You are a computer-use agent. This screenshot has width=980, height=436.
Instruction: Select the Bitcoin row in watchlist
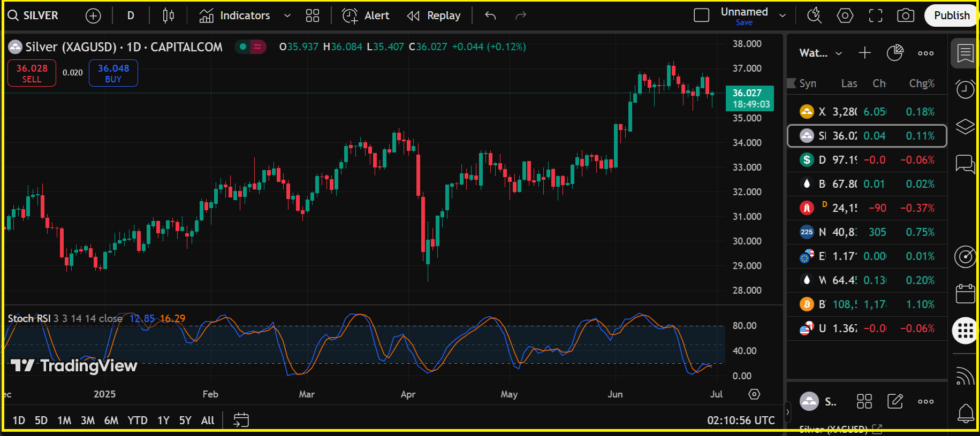[x=867, y=304]
